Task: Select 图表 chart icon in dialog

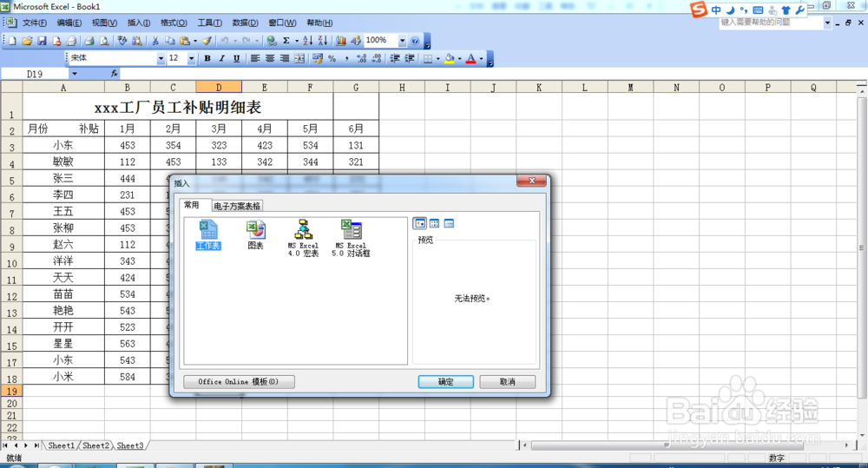Action: click(255, 234)
